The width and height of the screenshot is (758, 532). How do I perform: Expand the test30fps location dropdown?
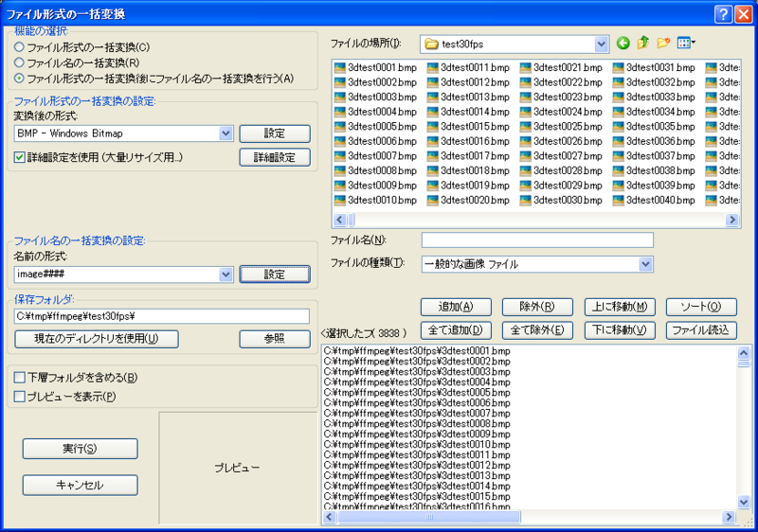601,44
